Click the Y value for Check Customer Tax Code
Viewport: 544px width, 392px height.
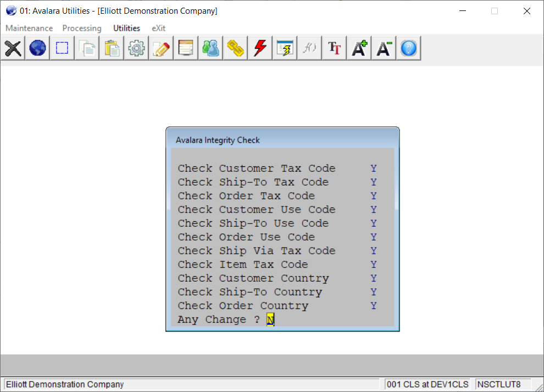[x=373, y=169]
